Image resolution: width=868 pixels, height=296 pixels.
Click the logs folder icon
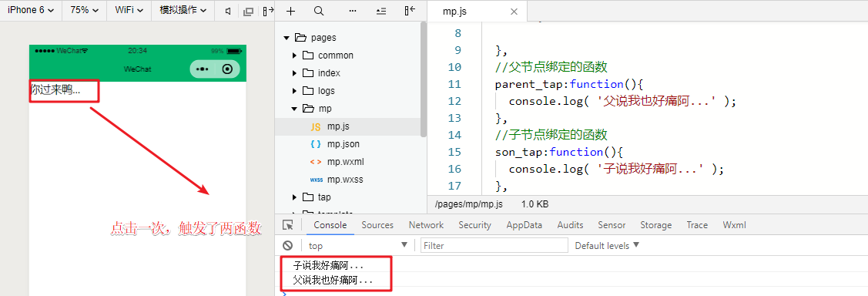point(308,91)
